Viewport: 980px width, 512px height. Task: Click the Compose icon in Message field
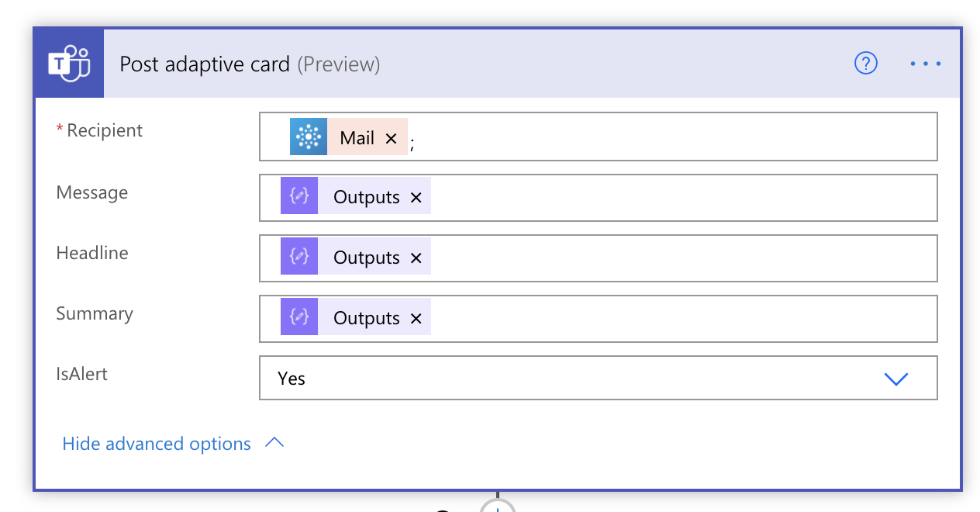(299, 195)
